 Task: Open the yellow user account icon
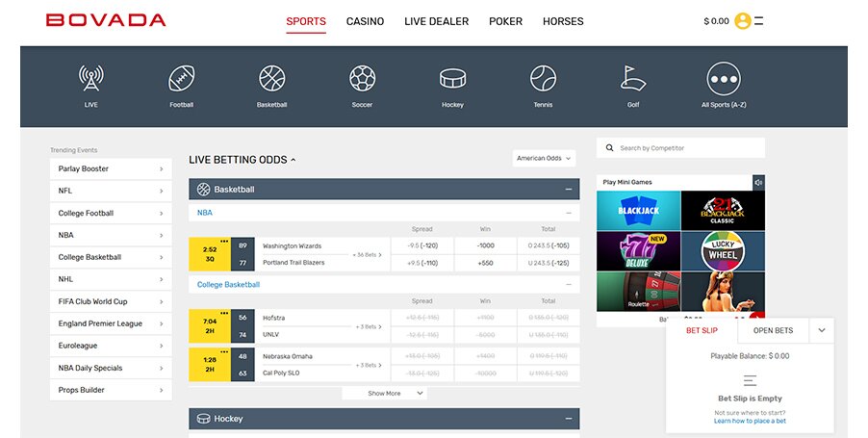pos(742,21)
